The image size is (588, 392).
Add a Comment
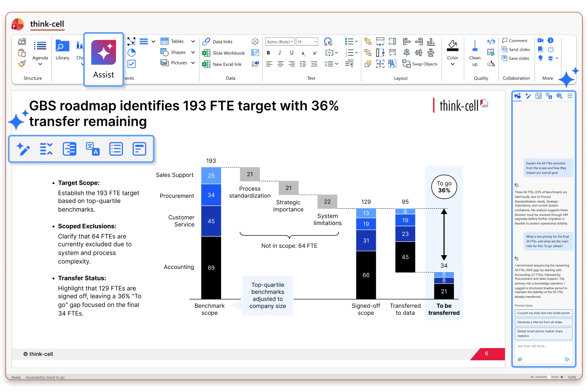(515, 41)
